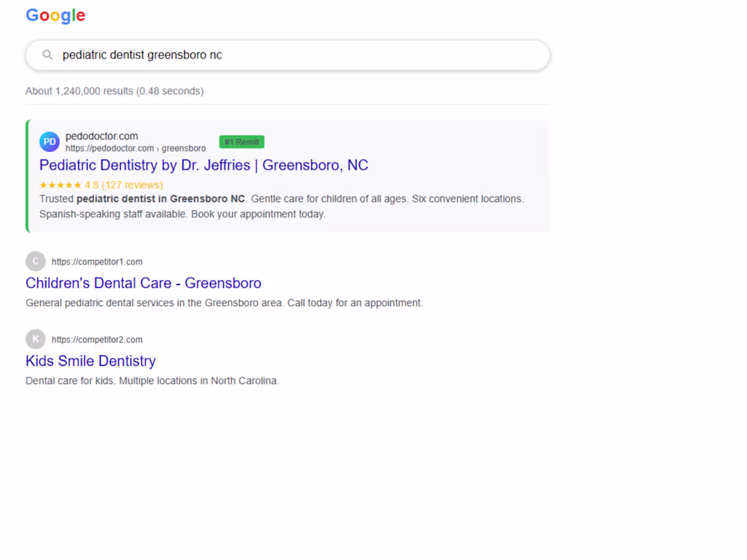Click the https://competitor2.com URL
The width and height of the screenshot is (747, 560).
97,340
